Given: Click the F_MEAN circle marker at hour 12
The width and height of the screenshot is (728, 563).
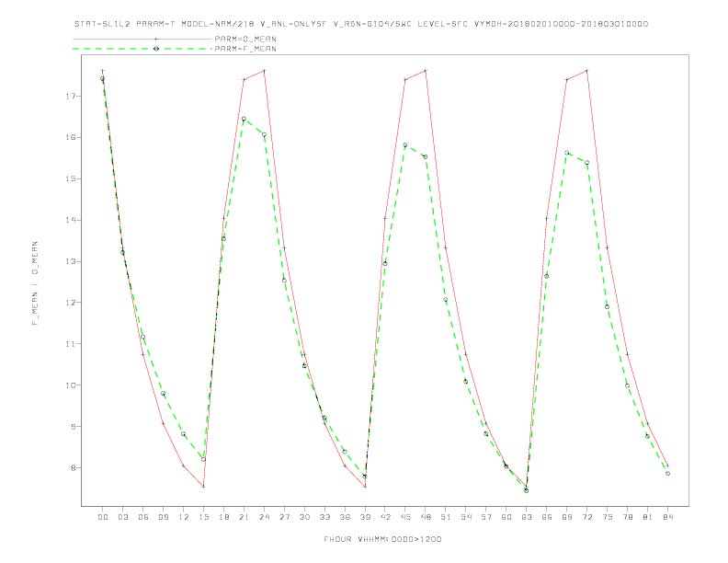Looking at the screenshot, I should pyautogui.click(x=184, y=434).
